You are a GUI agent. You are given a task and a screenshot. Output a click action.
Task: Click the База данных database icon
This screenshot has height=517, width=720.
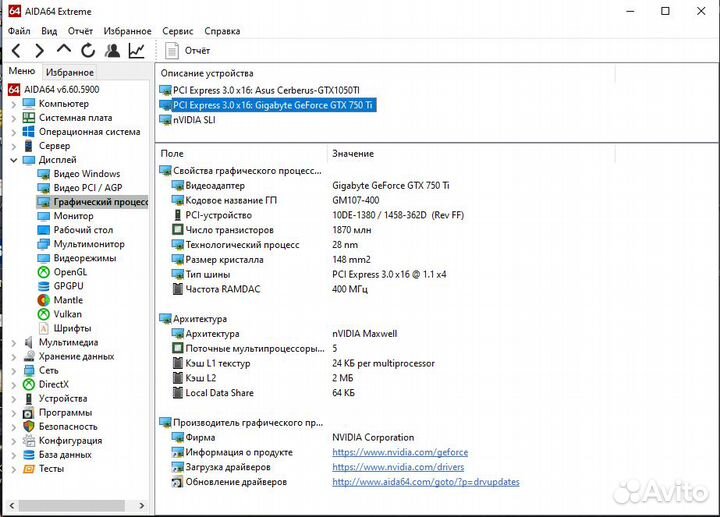pyautogui.click(x=29, y=455)
